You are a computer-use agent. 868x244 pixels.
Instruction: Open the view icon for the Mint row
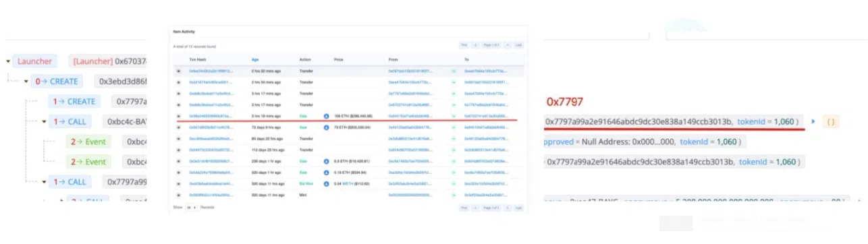pyautogui.click(x=179, y=195)
